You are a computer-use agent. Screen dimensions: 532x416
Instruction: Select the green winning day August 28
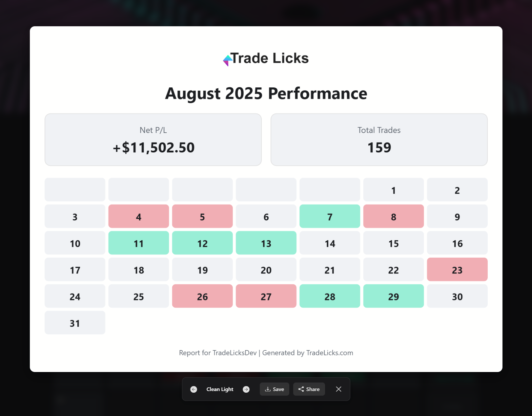(x=330, y=296)
